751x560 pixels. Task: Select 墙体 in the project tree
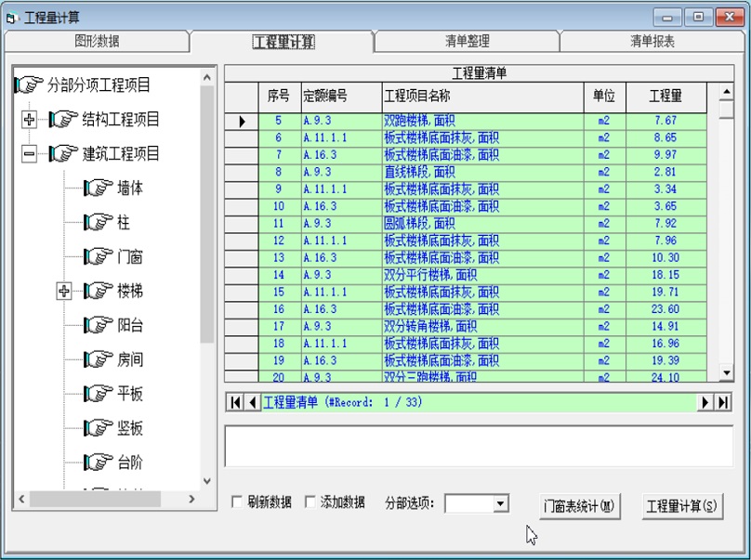tap(130, 189)
